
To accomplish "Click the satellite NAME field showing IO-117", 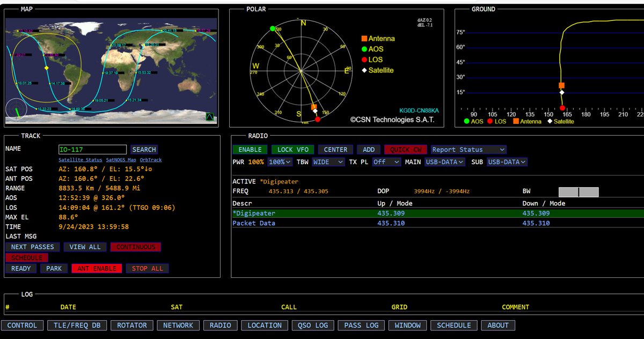I will pyautogui.click(x=92, y=150).
